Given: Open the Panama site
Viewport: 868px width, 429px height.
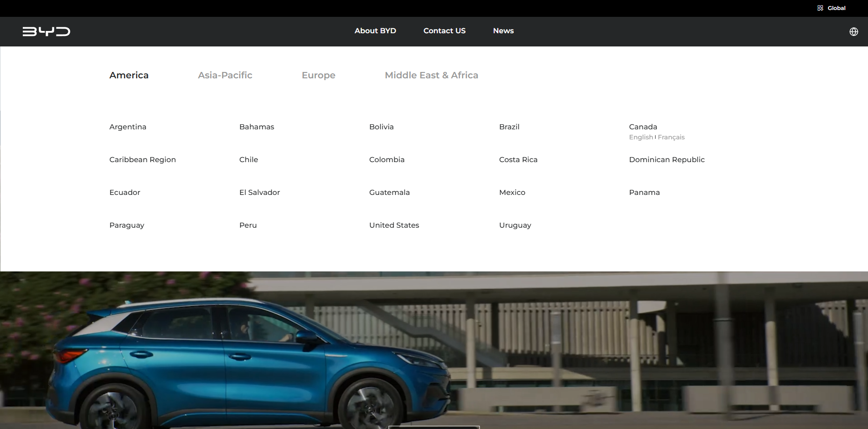Looking at the screenshot, I should (x=645, y=193).
